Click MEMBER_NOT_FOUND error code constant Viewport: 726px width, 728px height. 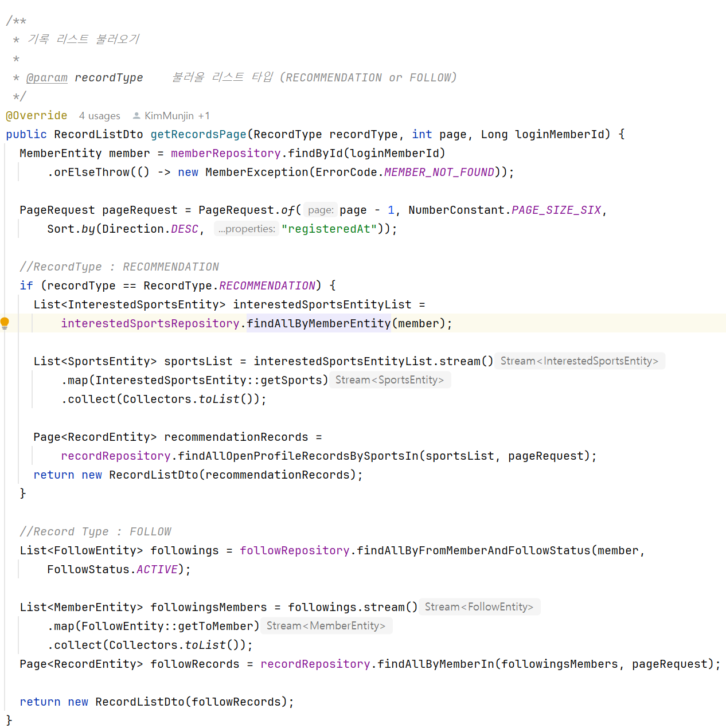click(439, 172)
